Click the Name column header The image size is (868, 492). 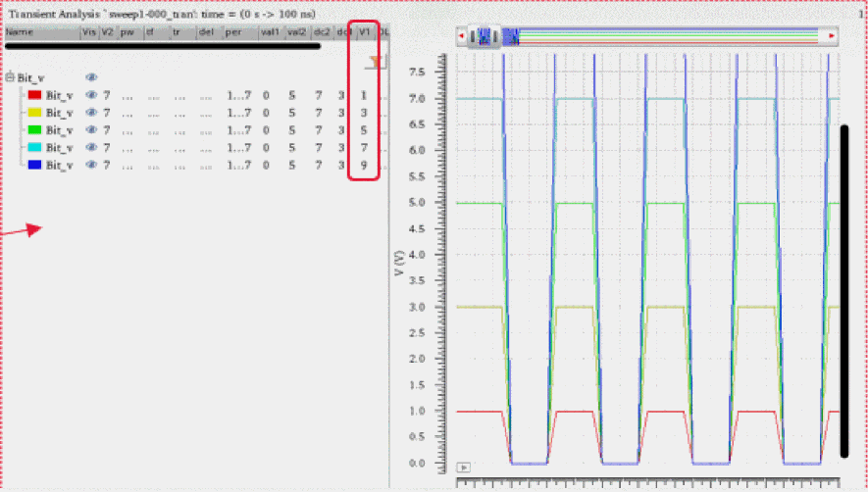coord(20,32)
